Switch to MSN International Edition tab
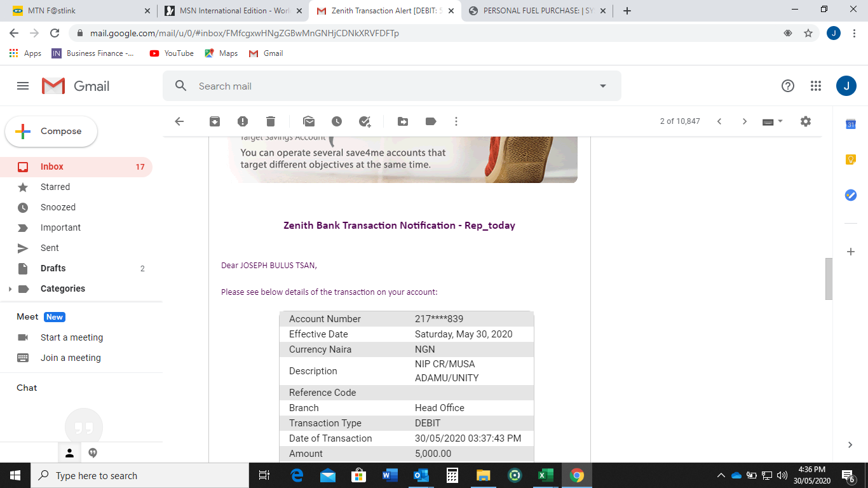 [x=232, y=11]
